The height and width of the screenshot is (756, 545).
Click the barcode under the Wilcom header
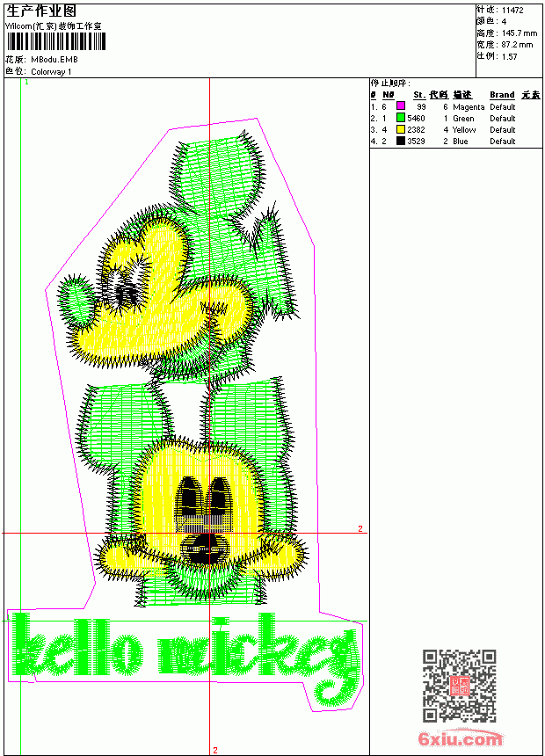tap(55, 41)
